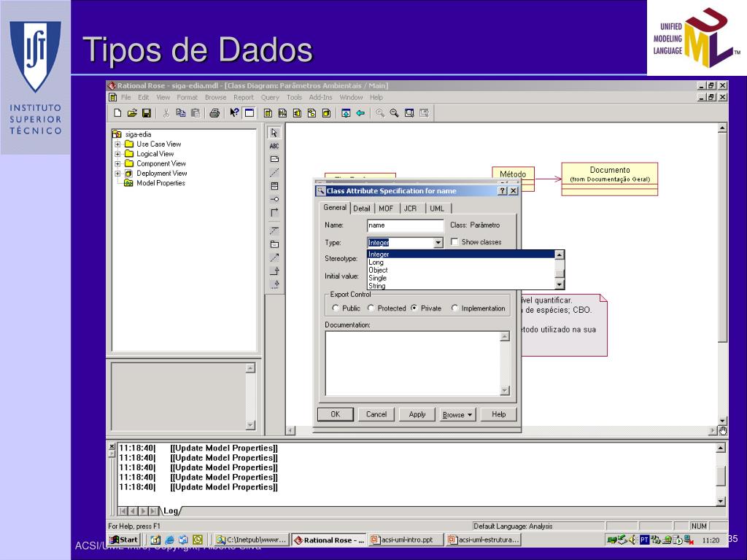This screenshot has width=747, height=560.
Task: Select the Implementation export control option
Action: pyautogui.click(x=454, y=308)
